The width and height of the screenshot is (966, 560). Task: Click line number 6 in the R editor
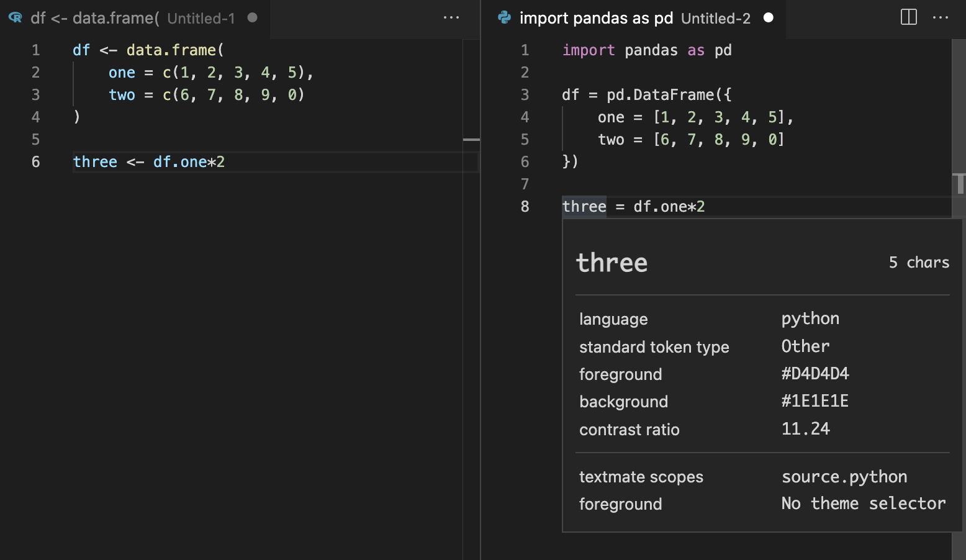pos(35,162)
